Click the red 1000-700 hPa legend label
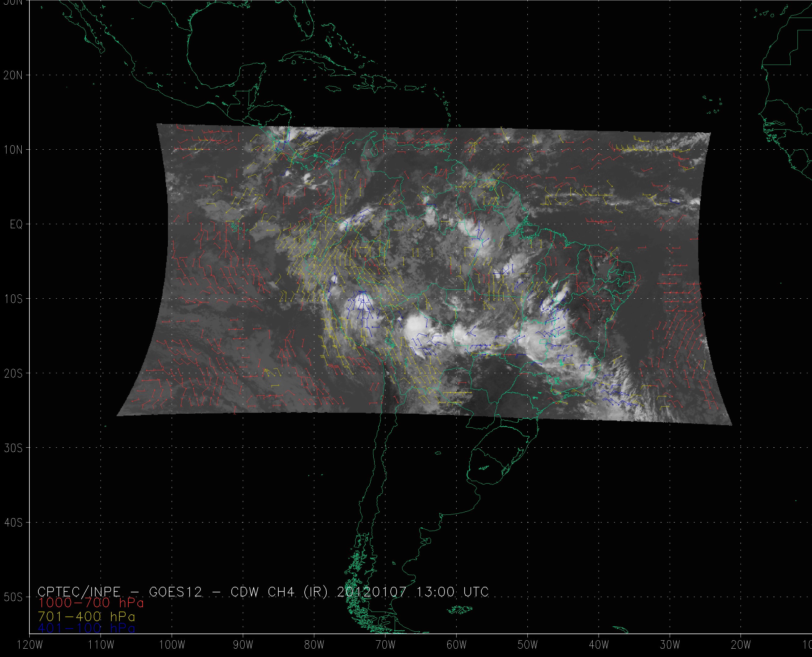812x657 pixels. [x=91, y=603]
